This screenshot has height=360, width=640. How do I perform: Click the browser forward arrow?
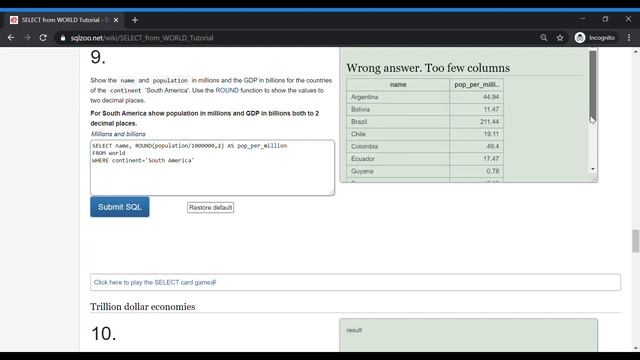tap(27, 38)
